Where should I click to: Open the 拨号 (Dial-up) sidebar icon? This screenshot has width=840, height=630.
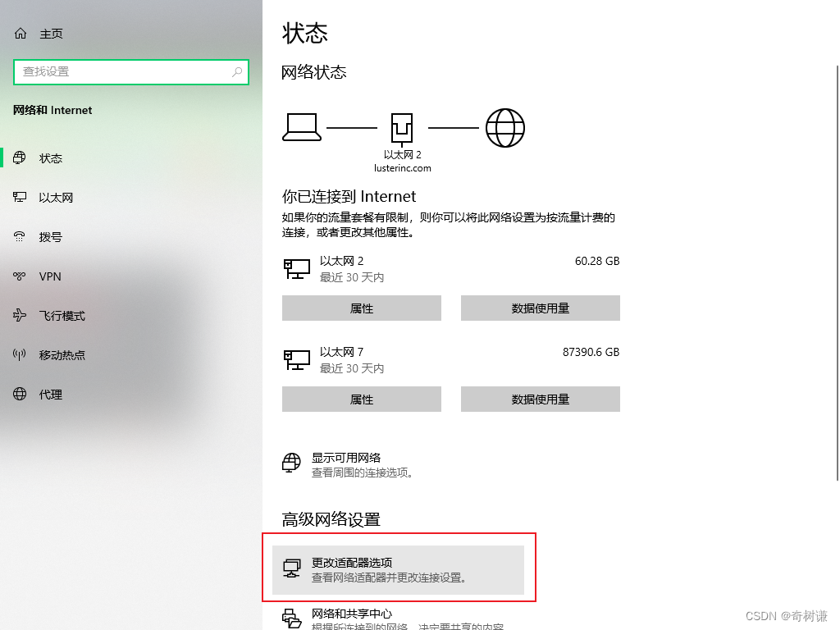[x=20, y=236]
